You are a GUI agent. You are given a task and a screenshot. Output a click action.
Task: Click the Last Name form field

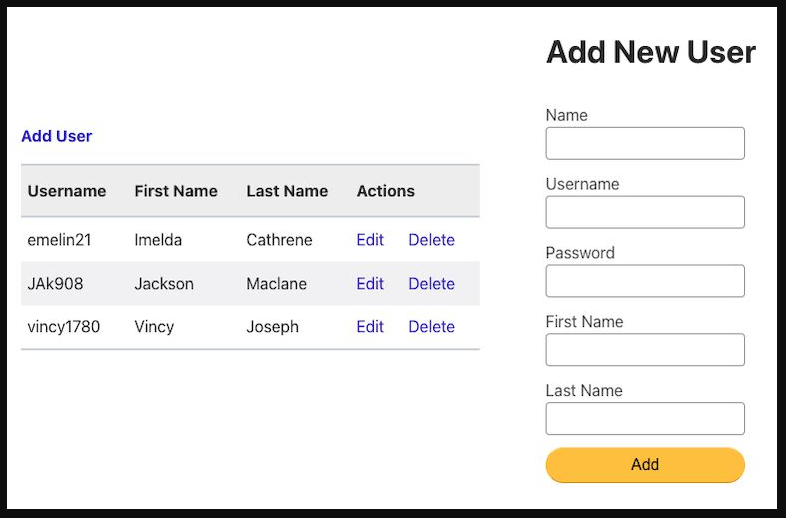(x=645, y=419)
